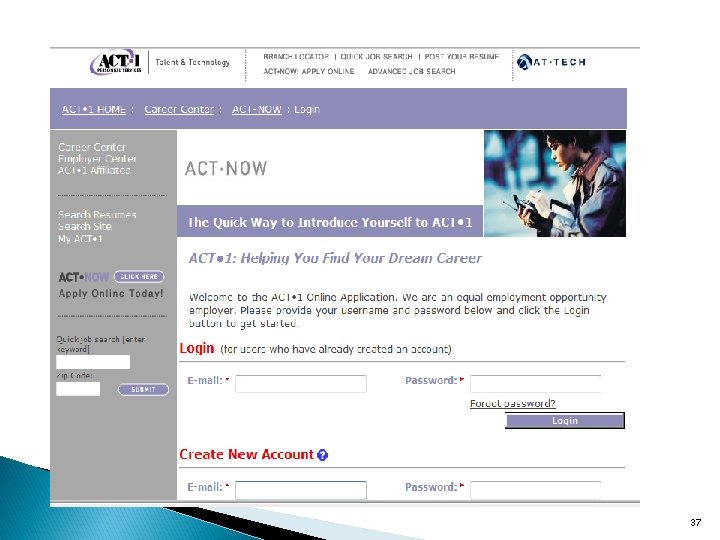This screenshot has width=720, height=540.
Task: Click the Talent & Technology tagline
Action: [192, 62]
